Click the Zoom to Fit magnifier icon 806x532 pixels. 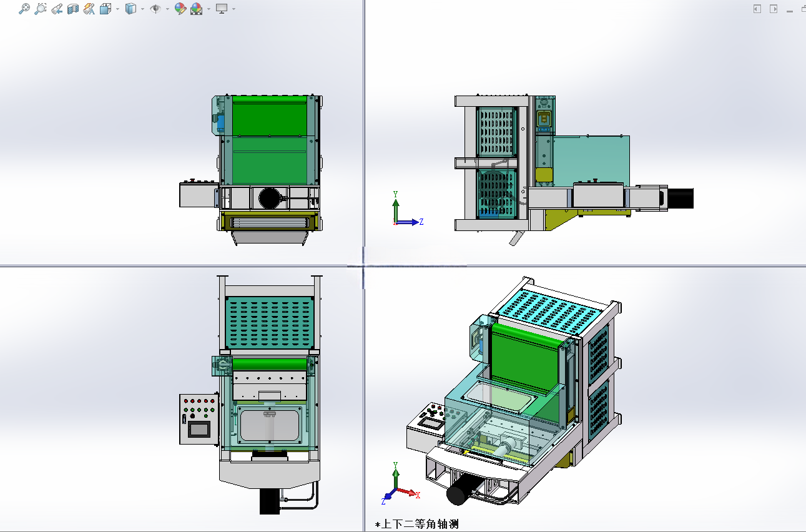coord(24,9)
